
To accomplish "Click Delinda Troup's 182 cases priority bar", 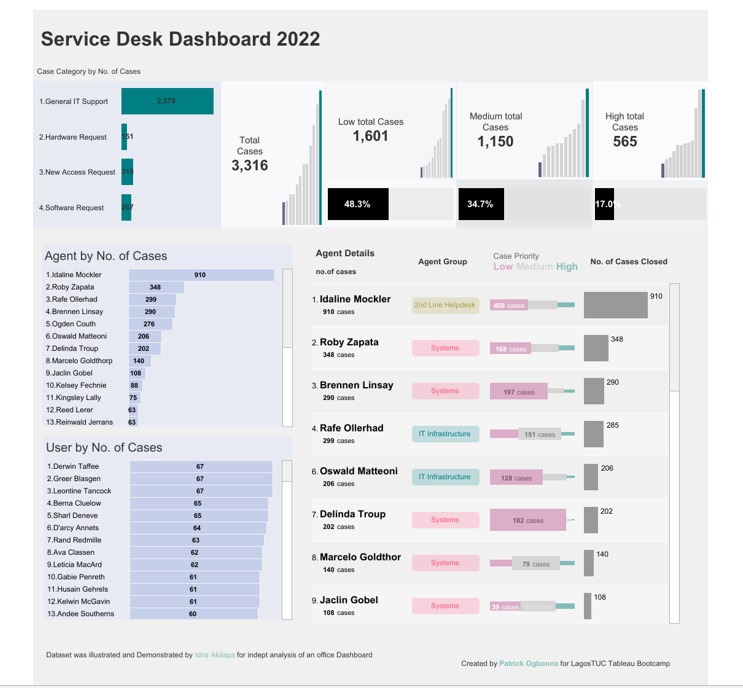I will tap(528, 520).
